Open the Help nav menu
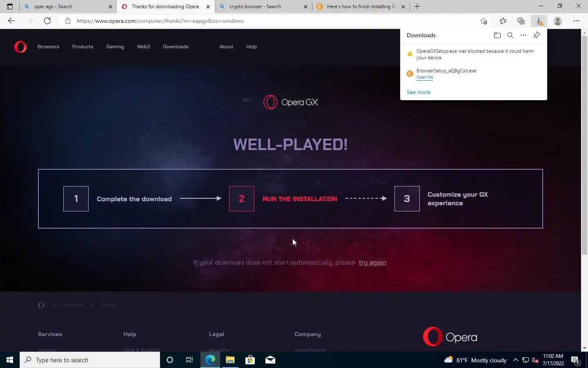The height and width of the screenshot is (368, 588). (252, 47)
